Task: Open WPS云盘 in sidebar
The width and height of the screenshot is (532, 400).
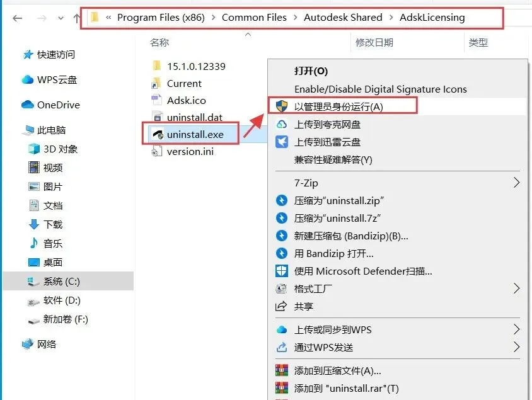Action: [57, 79]
